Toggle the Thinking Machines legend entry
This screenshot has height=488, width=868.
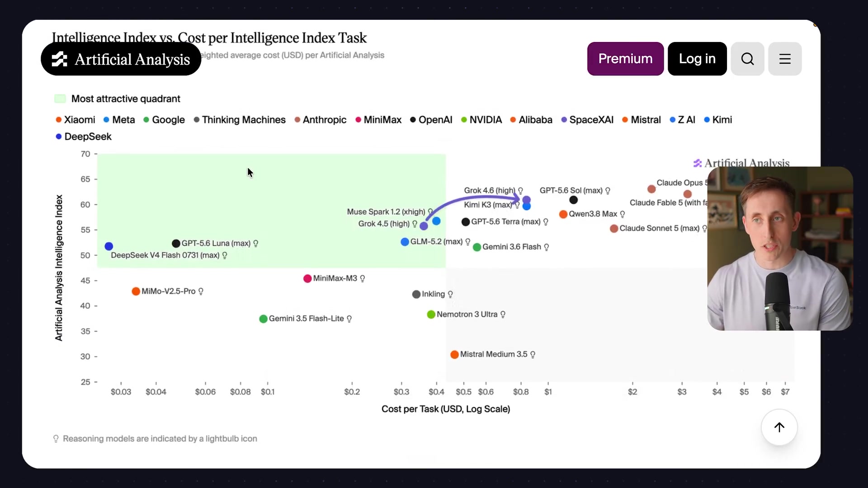click(x=240, y=120)
